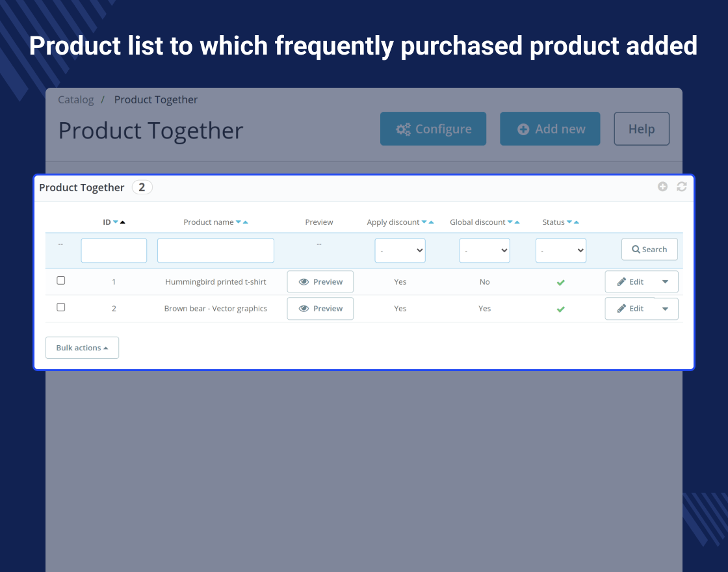The height and width of the screenshot is (572, 728).
Task: Open the Status filter dropdown
Action: (x=561, y=250)
